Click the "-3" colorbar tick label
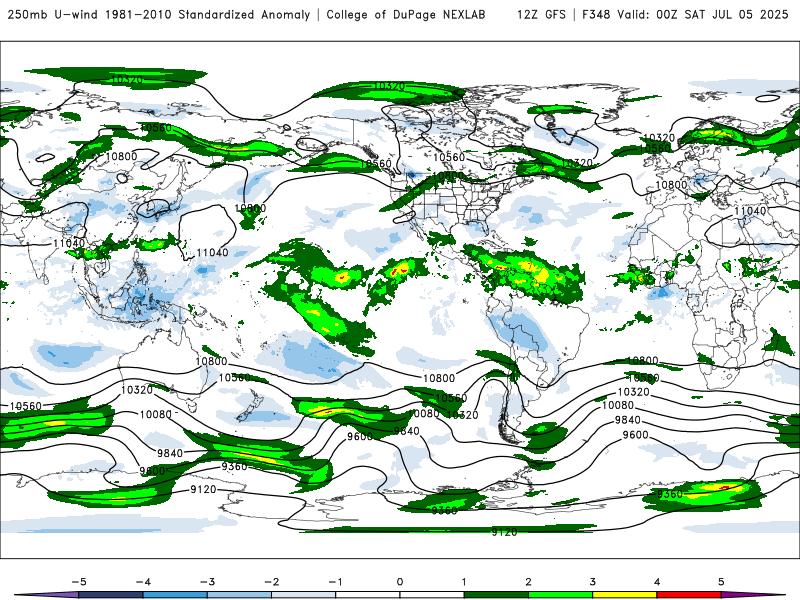 (x=207, y=582)
